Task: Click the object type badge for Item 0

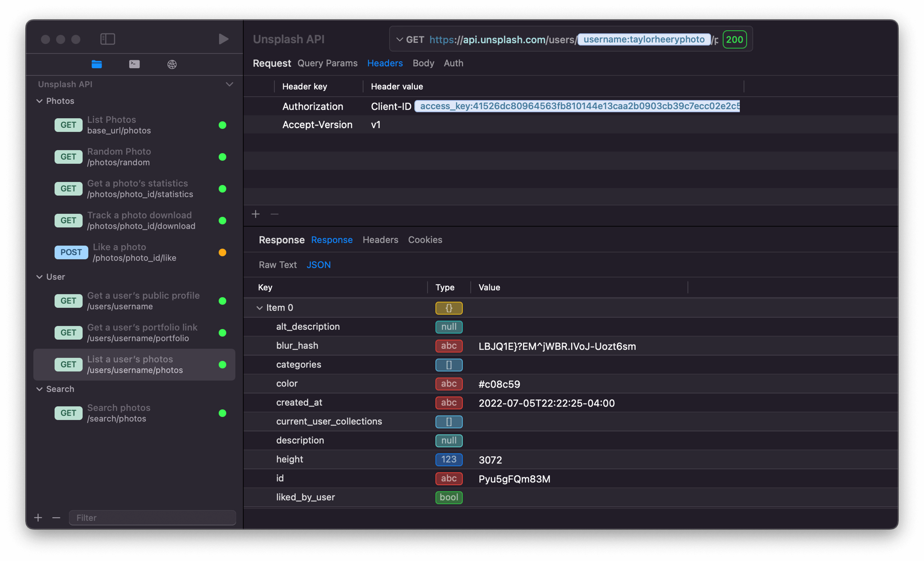Action: click(449, 308)
